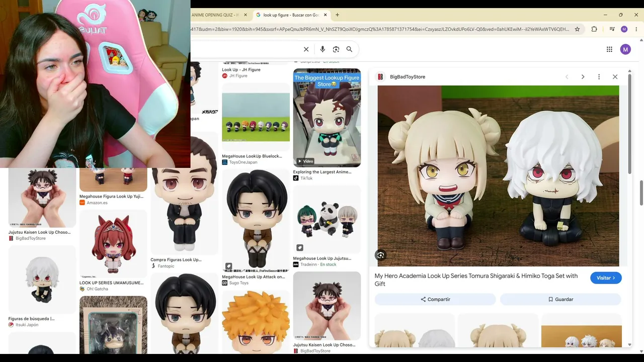Viewport: 644px width, 362px height.
Task: Search inside the preview image with Lens
Action: point(380,255)
